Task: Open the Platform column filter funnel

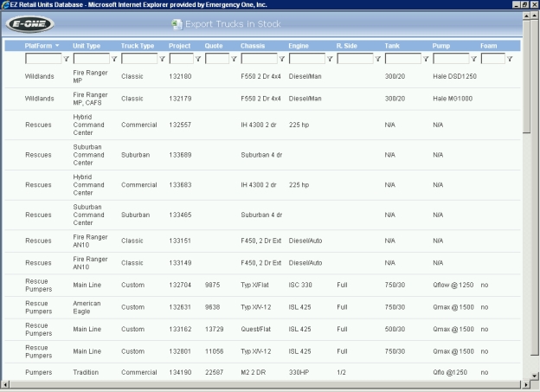Action: click(67, 59)
